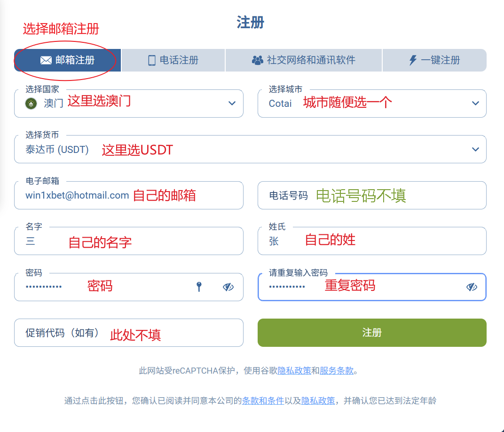The width and height of the screenshot is (504, 432).
Task: Click the envelope icon in 邮箱注册 tab
Action: click(x=46, y=60)
